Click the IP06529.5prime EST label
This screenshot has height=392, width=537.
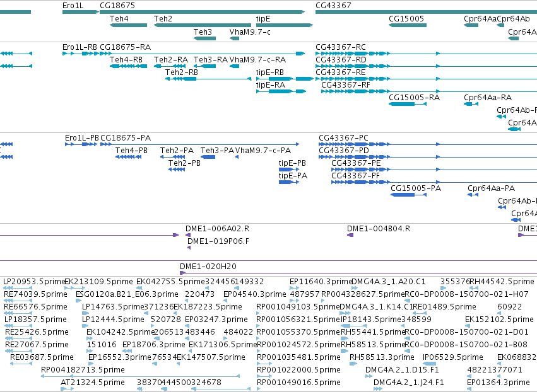click(x=452, y=357)
